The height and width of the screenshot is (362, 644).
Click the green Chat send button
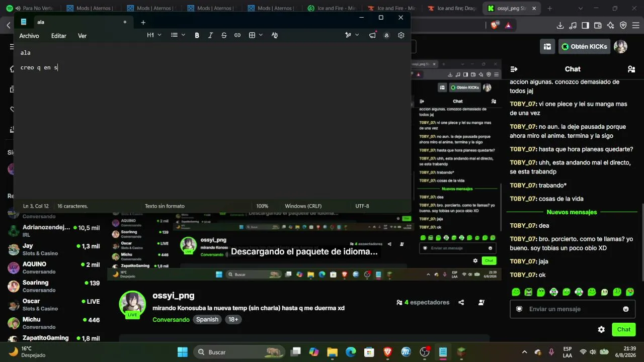pyautogui.click(x=624, y=329)
